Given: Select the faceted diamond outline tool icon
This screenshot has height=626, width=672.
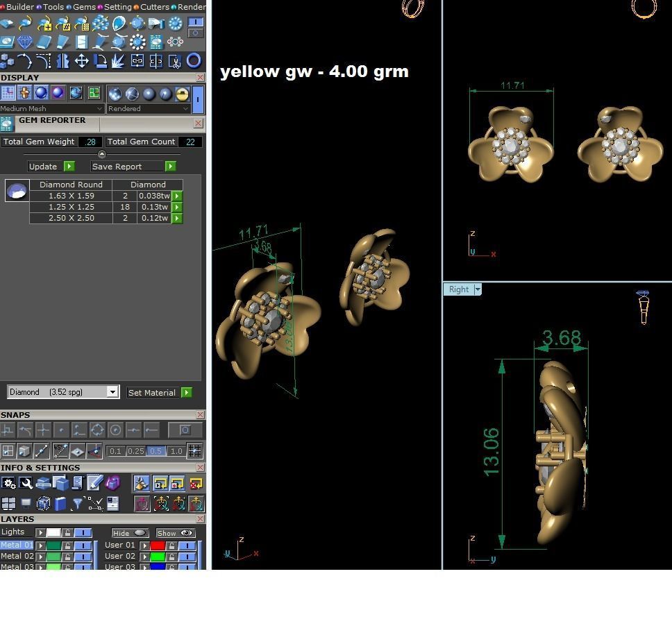Looking at the screenshot, I should (25, 42).
